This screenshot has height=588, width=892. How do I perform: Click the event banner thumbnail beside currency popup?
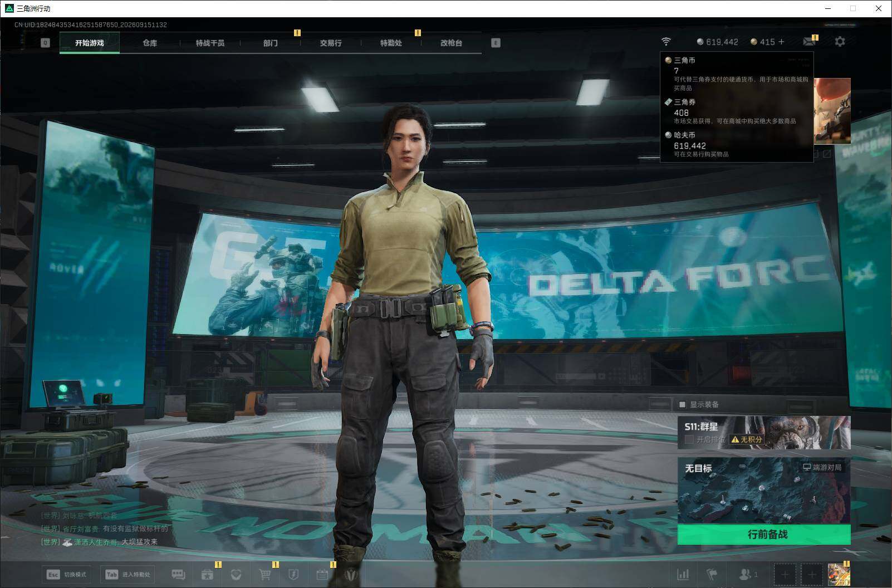click(x=832, y=111)
